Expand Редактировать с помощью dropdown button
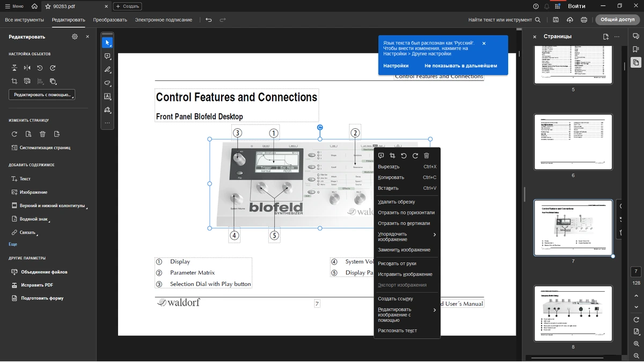644x362 pixels. coord(42,94)
